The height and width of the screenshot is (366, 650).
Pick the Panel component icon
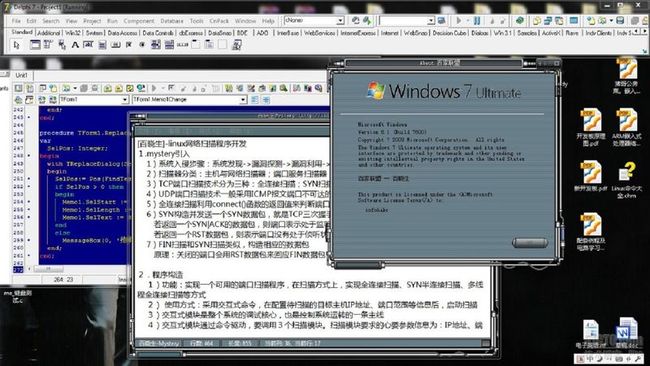pyautogui.click(x=223, y=45)
